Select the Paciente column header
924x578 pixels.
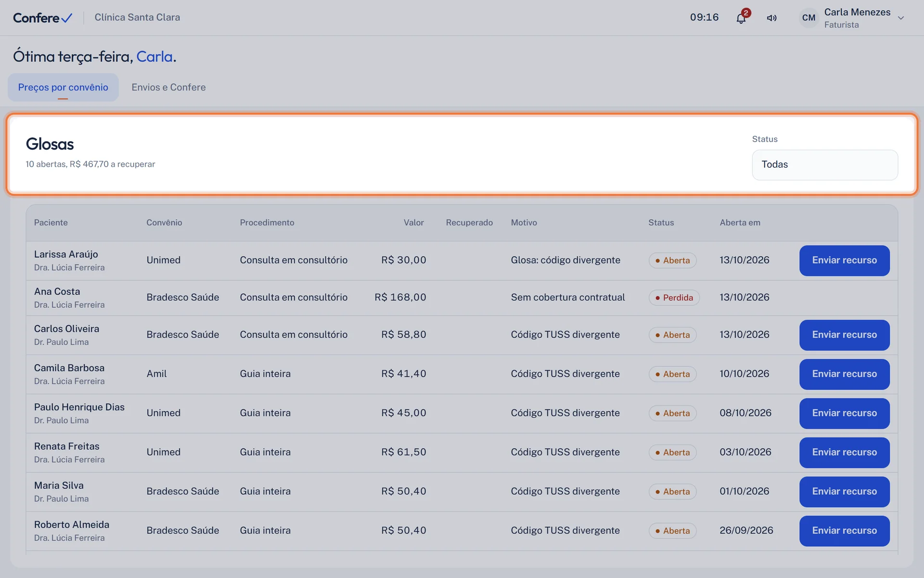pos(51,223)
